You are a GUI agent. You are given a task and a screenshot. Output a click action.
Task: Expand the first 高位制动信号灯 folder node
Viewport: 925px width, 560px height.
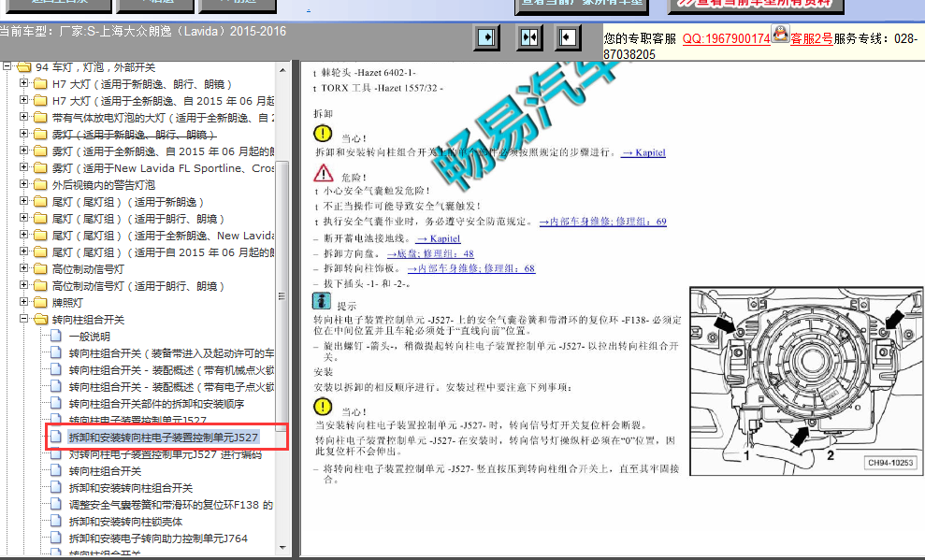(23, 268)
